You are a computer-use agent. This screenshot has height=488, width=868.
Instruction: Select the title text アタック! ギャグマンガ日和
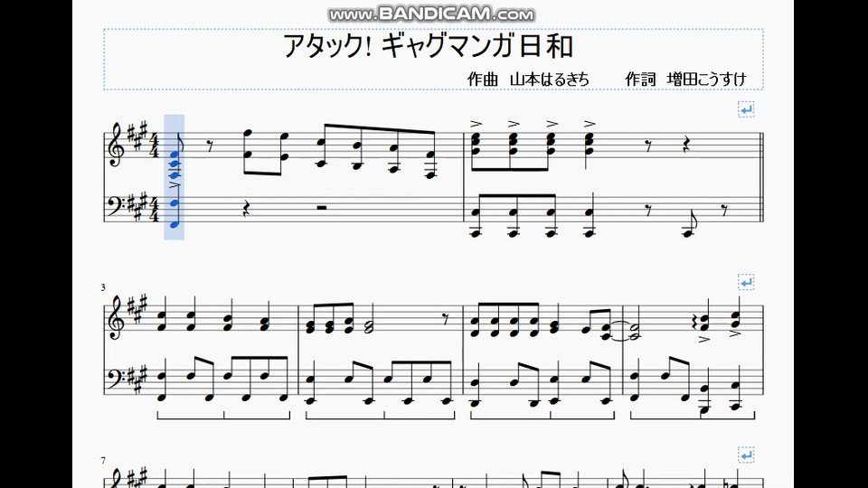[428, 46]
